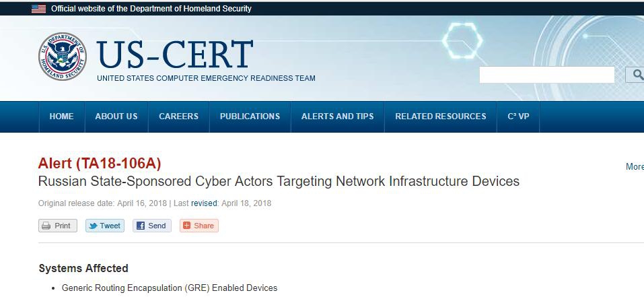This screenshot has height=297, width=644.
Task: Follow the 'revised' link in date line
Action: click(204, 203)
